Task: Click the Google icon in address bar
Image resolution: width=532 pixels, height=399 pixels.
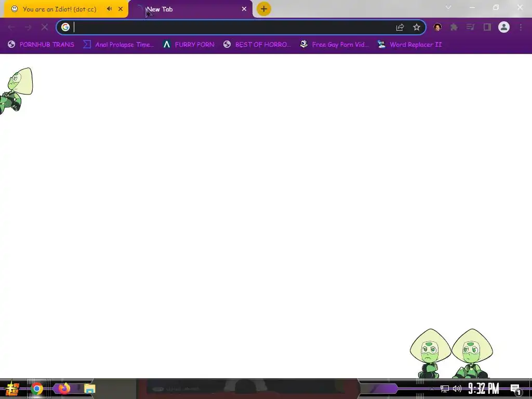Action: (x=65, y=27)
